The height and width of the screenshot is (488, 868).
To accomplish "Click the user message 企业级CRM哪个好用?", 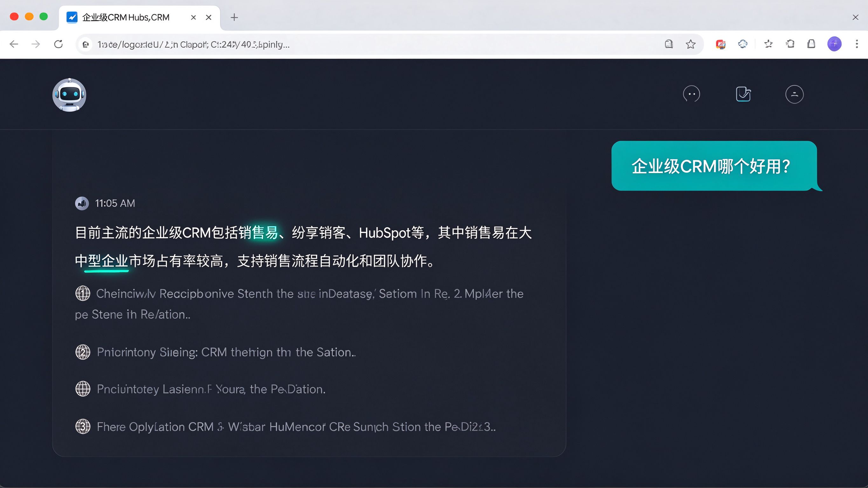I will [714, 166].
